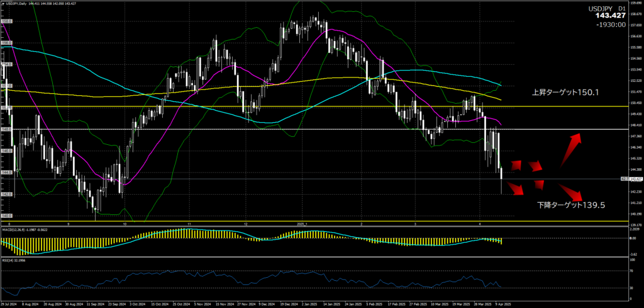Click the RSI(14) indicator label
Viewport: 644px width, 308px height.
(17, 259)
